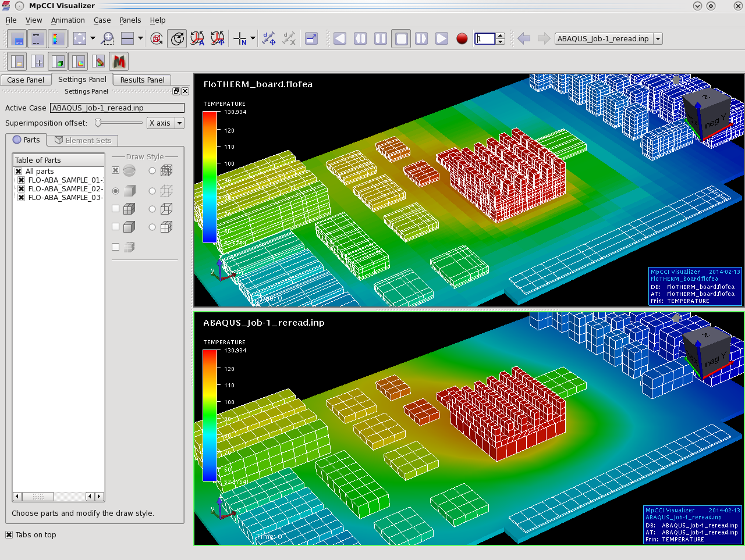Select the solid shaded cube draw style radio
745x560 pixels.
tap(115, 191)
